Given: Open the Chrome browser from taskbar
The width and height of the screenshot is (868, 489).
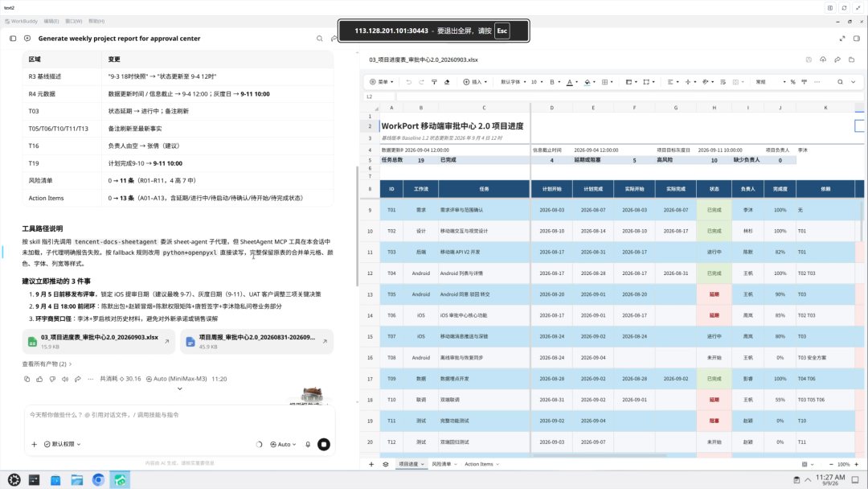Looking at the screenshot, I should point(98,480).
